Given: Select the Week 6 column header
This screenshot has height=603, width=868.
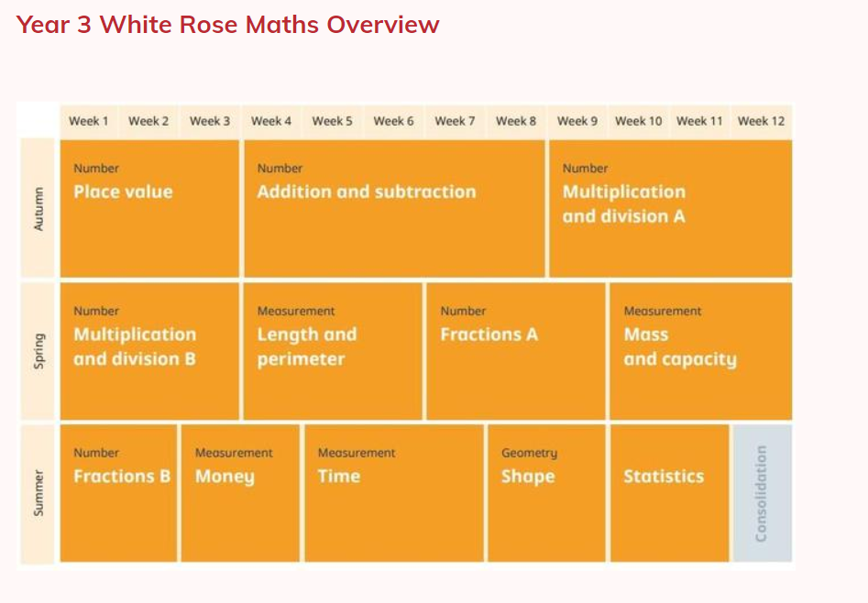Looking at the screenshot, I should (x=393, y=121).
